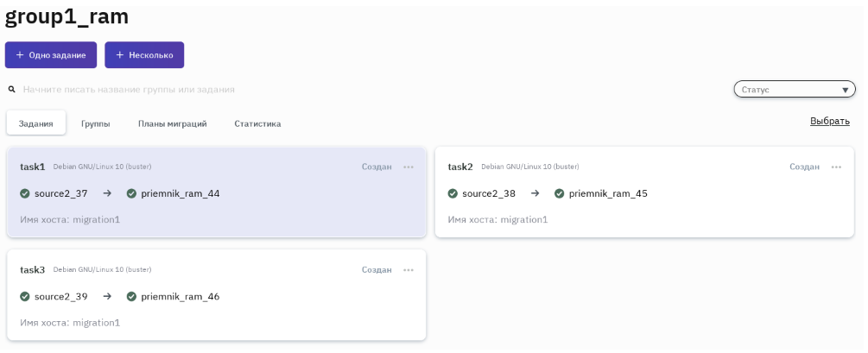
Task: Open the Планы миграций tab
Action: pos(172,123)
